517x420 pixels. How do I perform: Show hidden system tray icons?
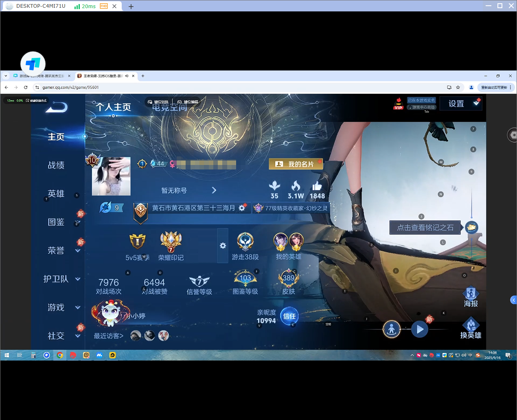click(x=412, y=355)
